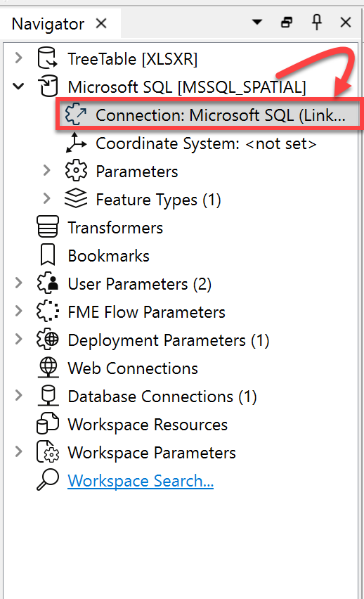Click the Bookmarks ribbon icon
Image resolution: width=364 pixels, height=599 pixels.
48,255
